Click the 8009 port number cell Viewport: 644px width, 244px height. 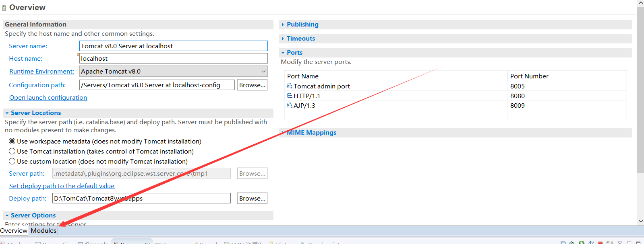coord(518,105)
